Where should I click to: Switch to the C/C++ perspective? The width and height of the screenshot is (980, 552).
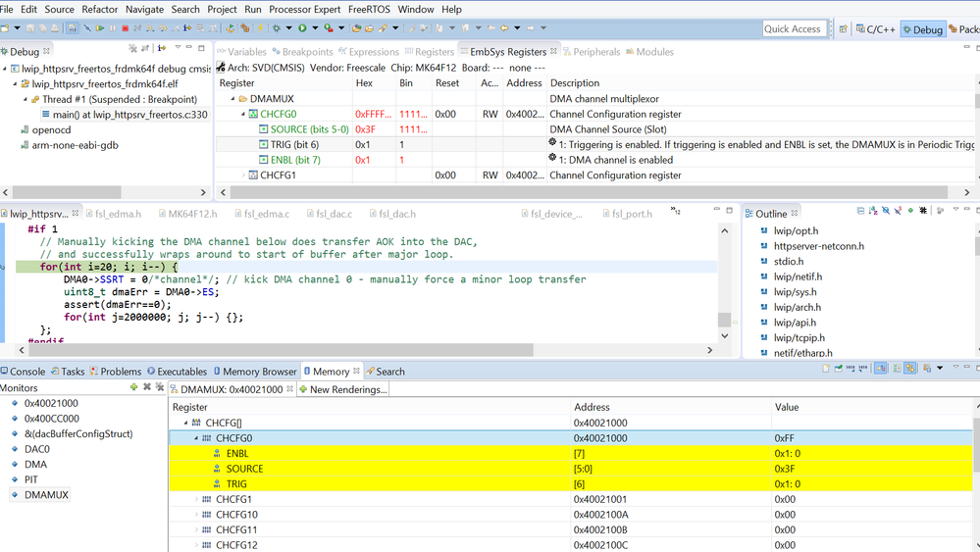point(874,29)
